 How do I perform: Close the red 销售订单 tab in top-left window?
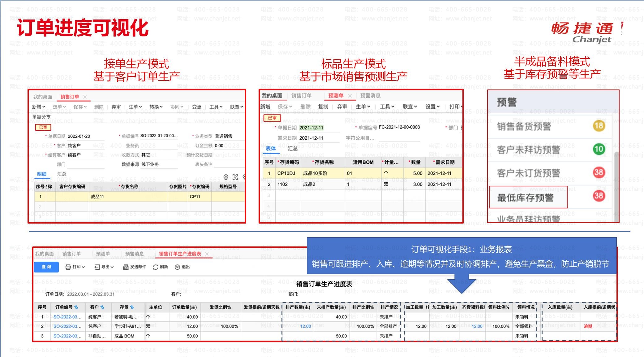(x=85, y=97)
